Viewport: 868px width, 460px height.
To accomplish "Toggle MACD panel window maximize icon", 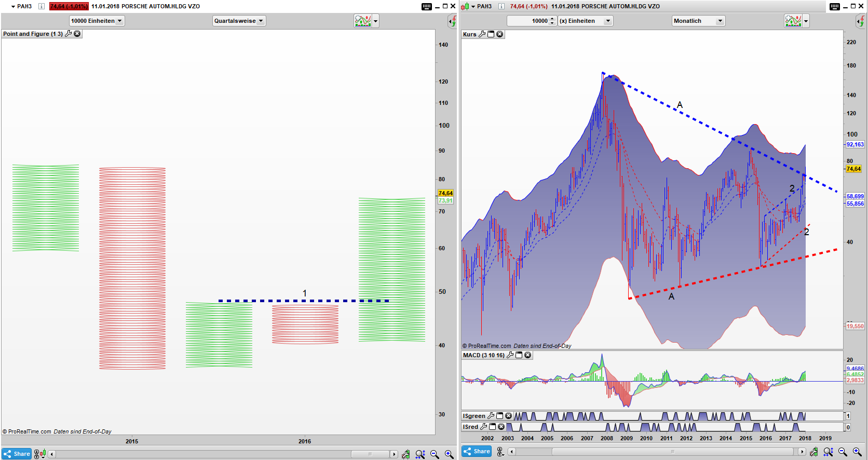I will 519,355.
